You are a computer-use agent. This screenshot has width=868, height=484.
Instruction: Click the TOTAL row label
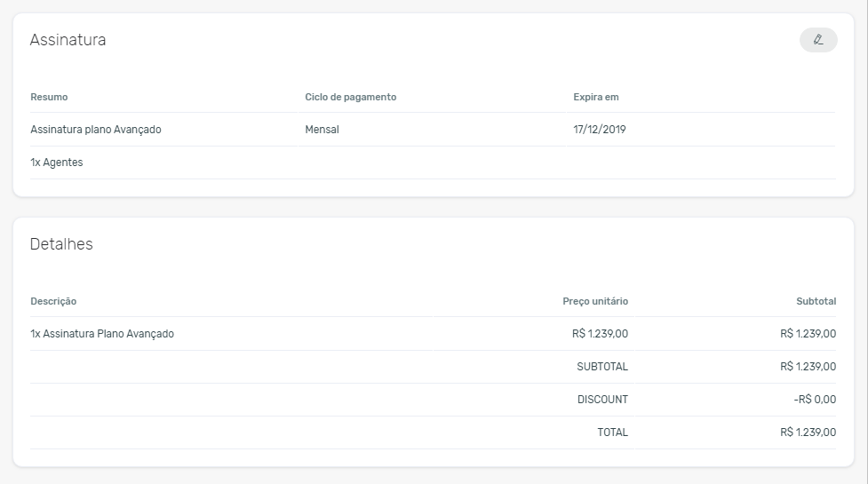pyautogui.click(x=612, y=432)
